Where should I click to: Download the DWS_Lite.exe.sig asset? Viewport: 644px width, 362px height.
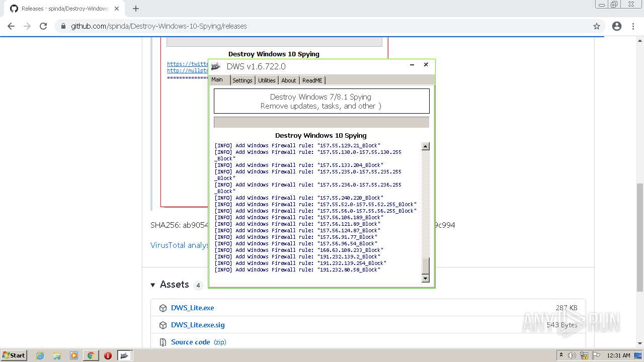point(198,325)
